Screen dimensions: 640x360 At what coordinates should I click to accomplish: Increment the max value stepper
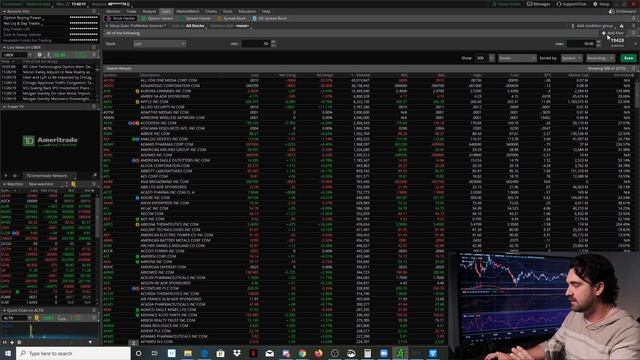[x=598, y=42]
